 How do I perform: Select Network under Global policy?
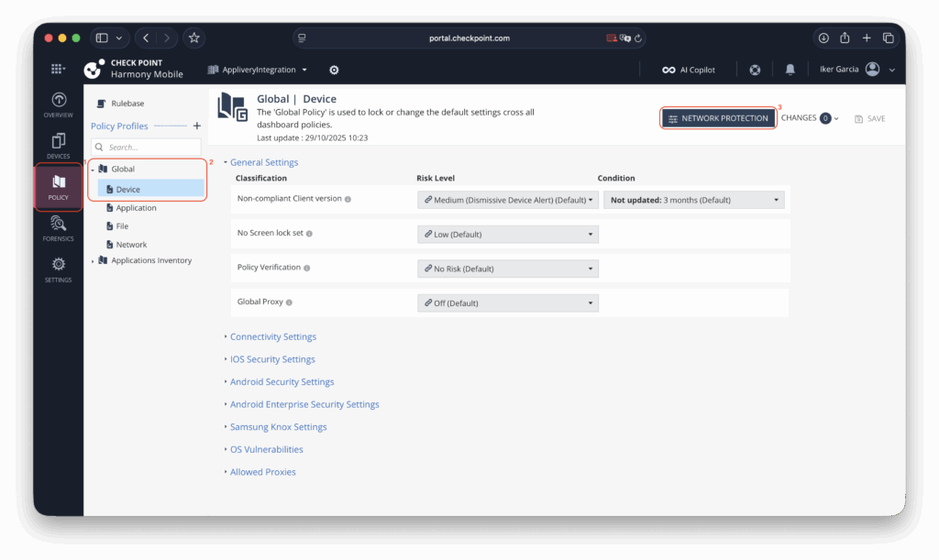click(x=131, y=245)
